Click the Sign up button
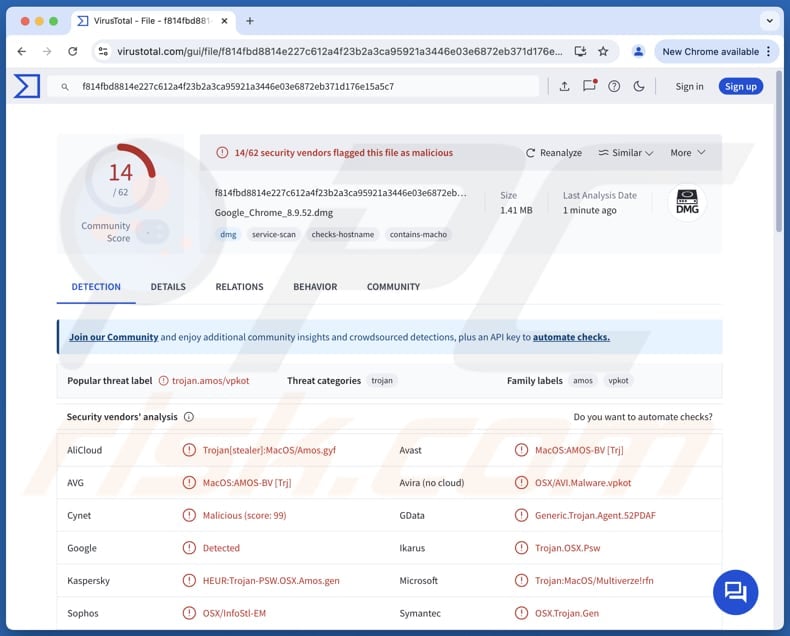This screenshot has height=636, width=790. point(741,87)
